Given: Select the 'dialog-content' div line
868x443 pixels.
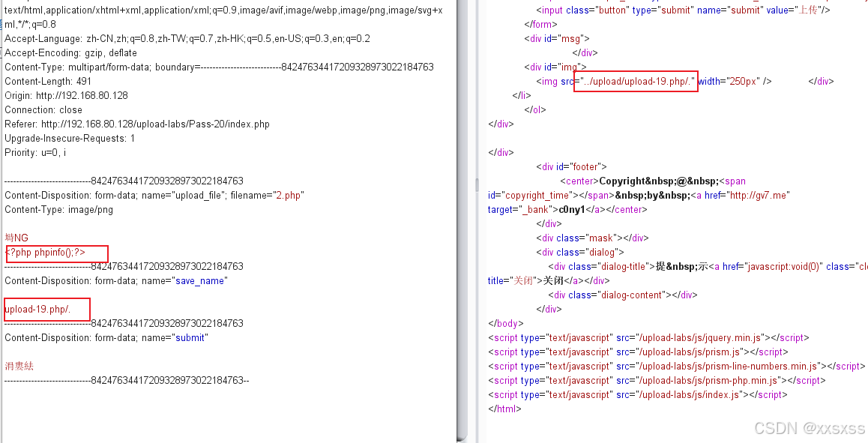Looking at the screenshot, I should coord(623,295).
